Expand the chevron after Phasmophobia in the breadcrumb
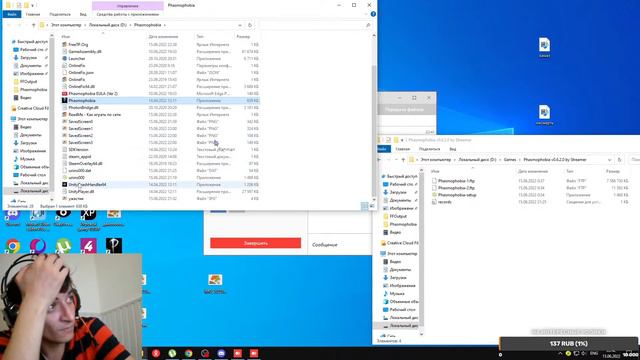 coord(164,25)
